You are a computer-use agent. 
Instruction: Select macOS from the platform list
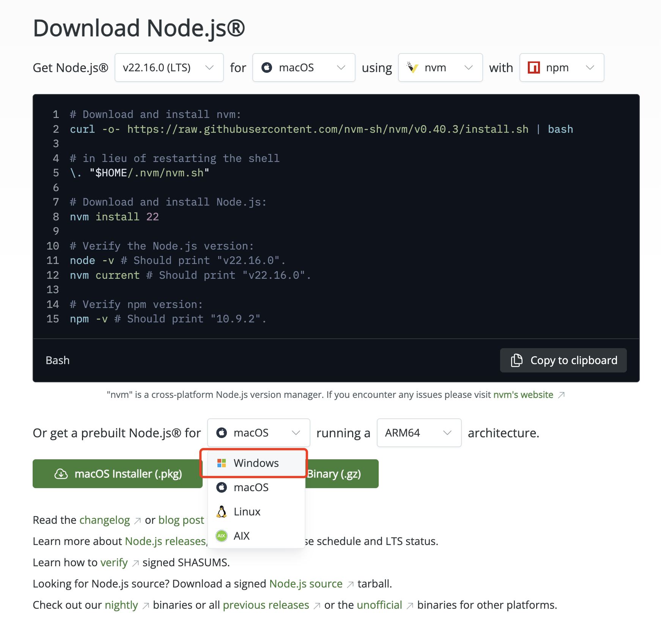[257, 487]
